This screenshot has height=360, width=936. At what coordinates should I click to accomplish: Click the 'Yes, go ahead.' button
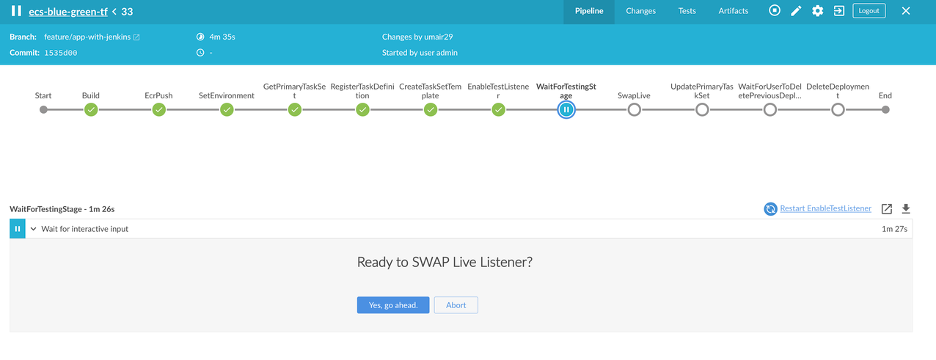pyautogui.click(x=393, y=305)
